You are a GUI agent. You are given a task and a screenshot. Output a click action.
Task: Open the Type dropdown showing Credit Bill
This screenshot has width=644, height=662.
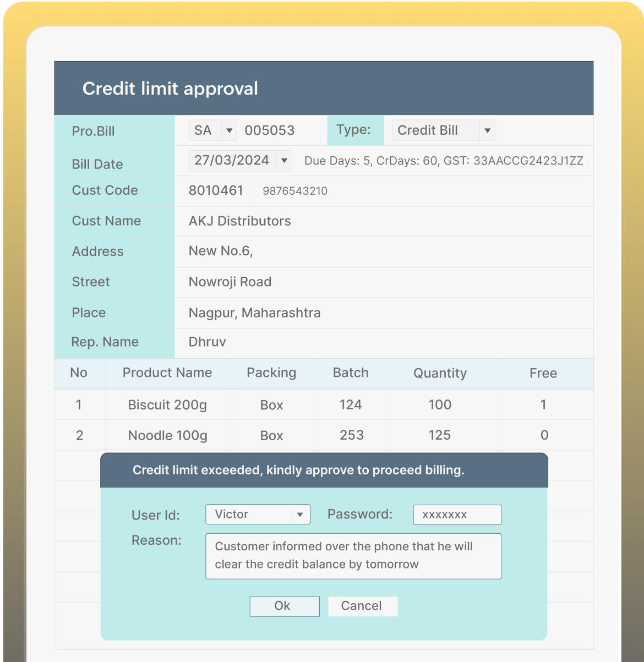[x=487, y=130]
